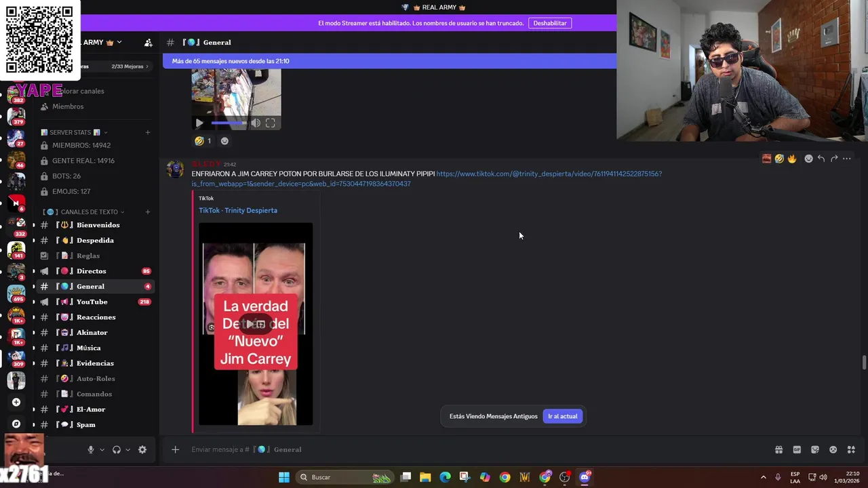Toggle mute on the top video player
The height and width of the screenshot is (488, 868).
click(256, 123)
